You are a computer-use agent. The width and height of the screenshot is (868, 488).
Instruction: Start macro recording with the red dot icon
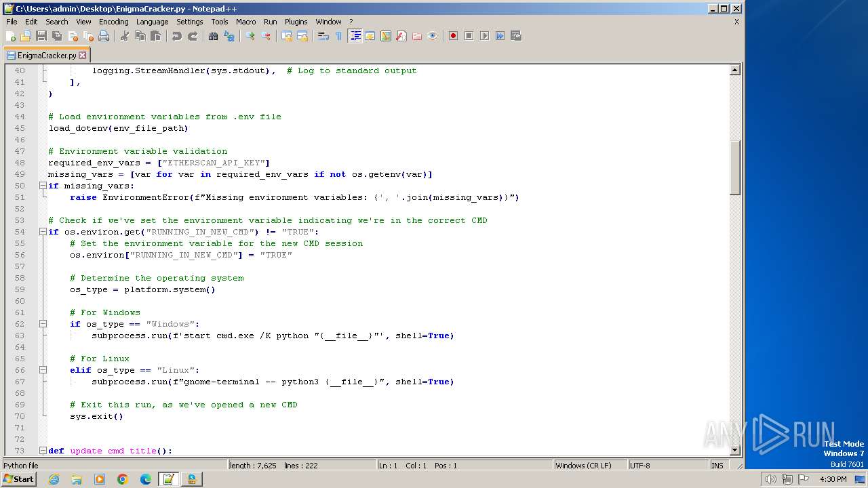[454, 36]
